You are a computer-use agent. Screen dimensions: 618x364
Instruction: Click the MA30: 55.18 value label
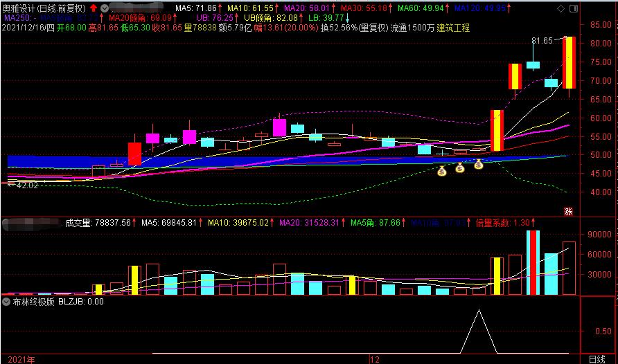coord(364,8)
